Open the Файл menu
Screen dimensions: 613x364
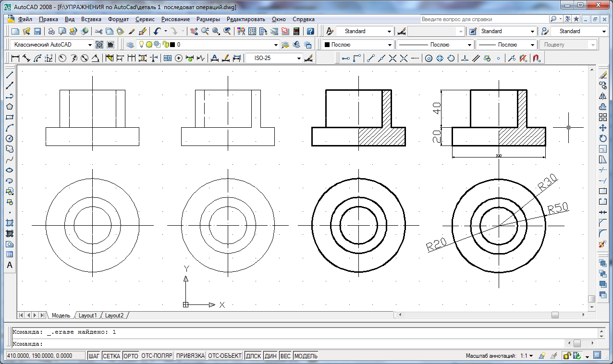(25, 19)
